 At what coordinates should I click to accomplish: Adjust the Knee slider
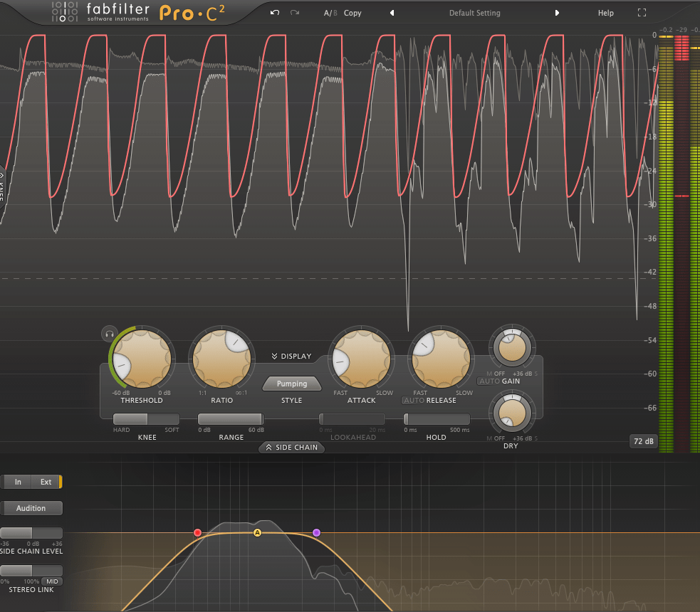coord(146,419)
